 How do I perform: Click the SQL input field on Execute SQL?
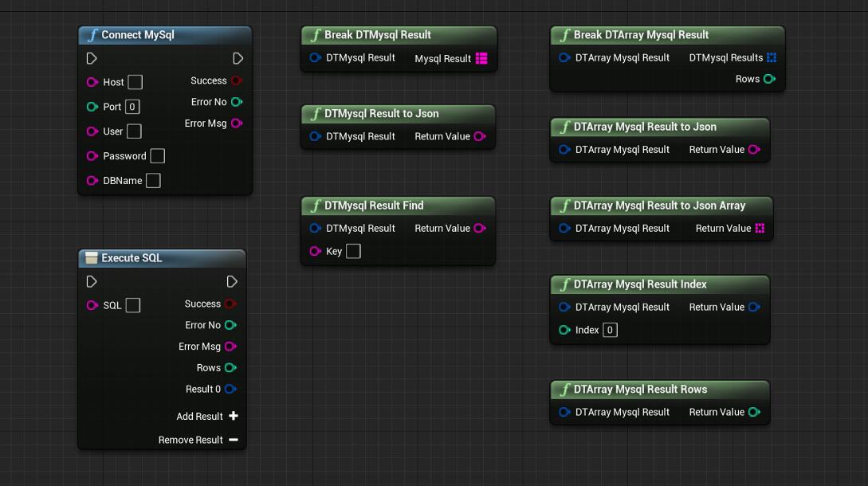coord(133,305)
